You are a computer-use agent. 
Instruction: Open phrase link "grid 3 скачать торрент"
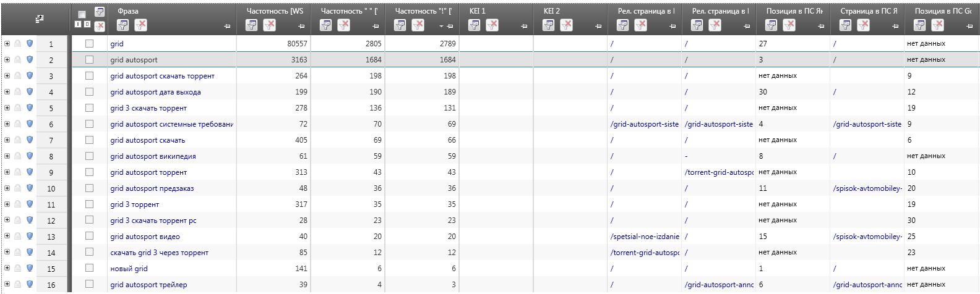[x=148, y=108]
